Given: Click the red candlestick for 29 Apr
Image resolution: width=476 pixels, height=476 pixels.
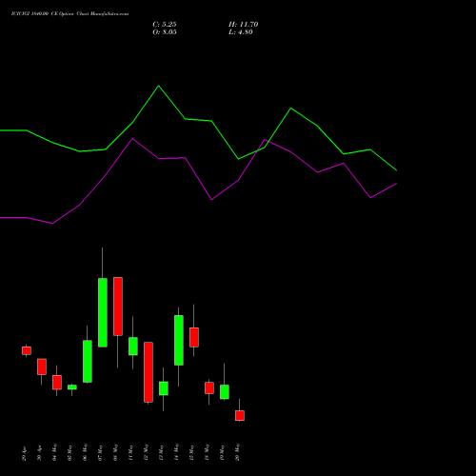Looking at the screenshot, I should point(27,350).
